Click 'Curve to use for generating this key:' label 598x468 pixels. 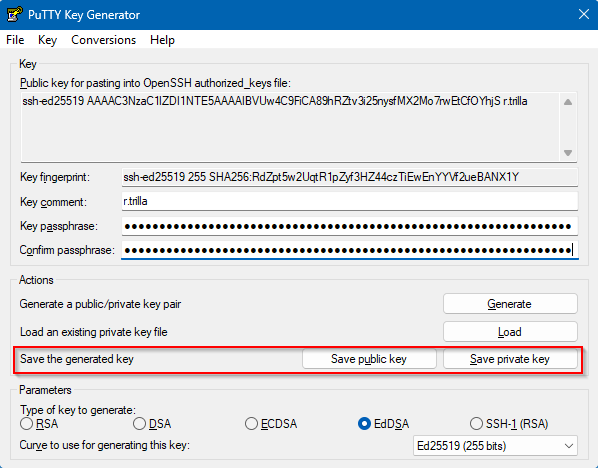coord(104,445)
